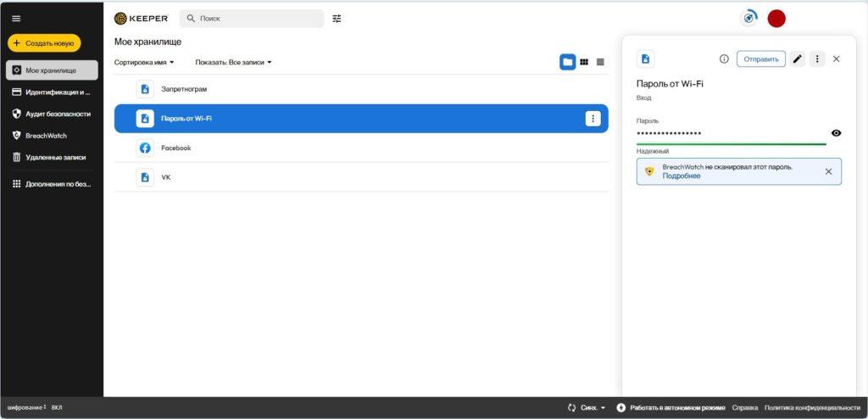Click the sync icon in status bar
868x419 pixels.
click(572, 408)
